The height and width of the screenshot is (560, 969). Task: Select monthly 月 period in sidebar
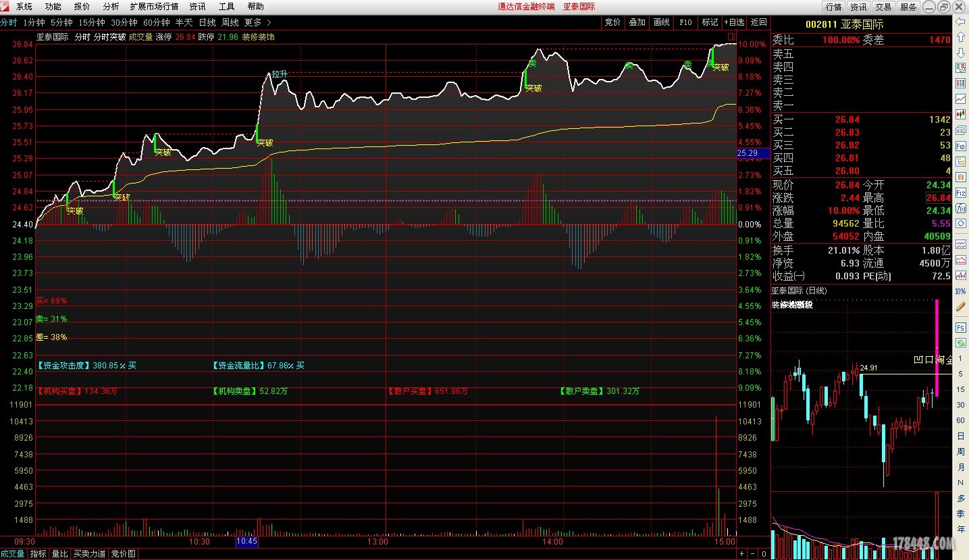coord(960,467)
